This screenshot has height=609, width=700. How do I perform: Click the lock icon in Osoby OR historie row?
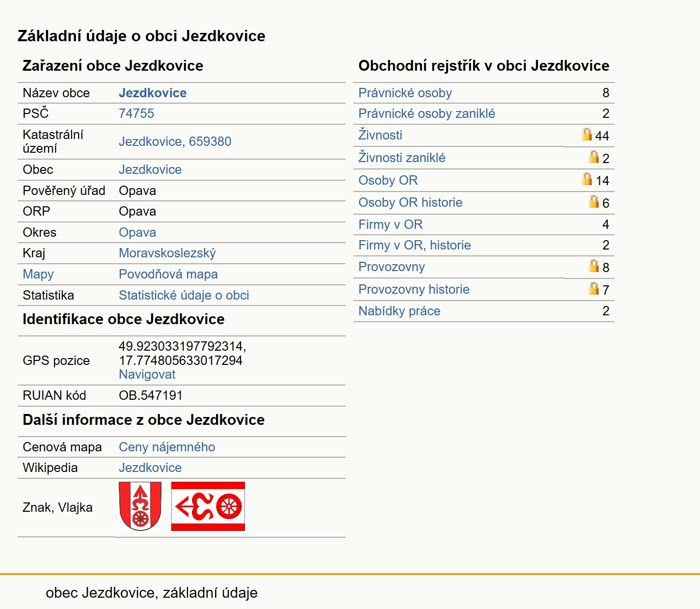coord(594,201)
